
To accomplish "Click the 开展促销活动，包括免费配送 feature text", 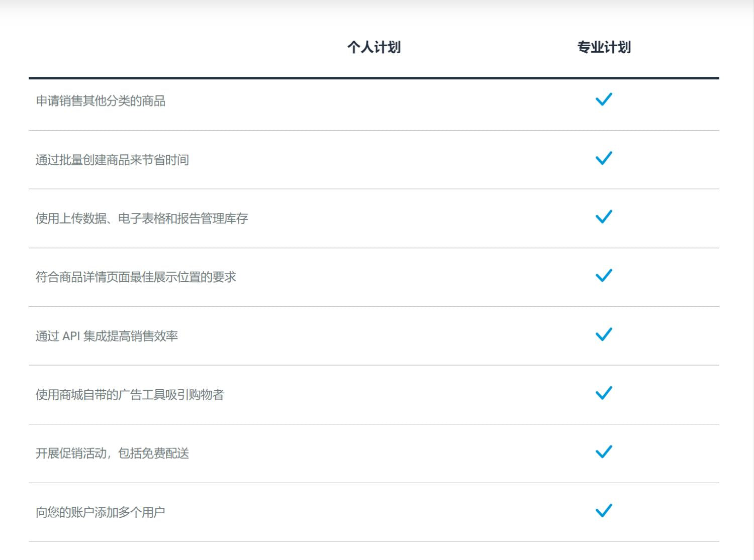I will pyautogui.click(x=113, y=453).
